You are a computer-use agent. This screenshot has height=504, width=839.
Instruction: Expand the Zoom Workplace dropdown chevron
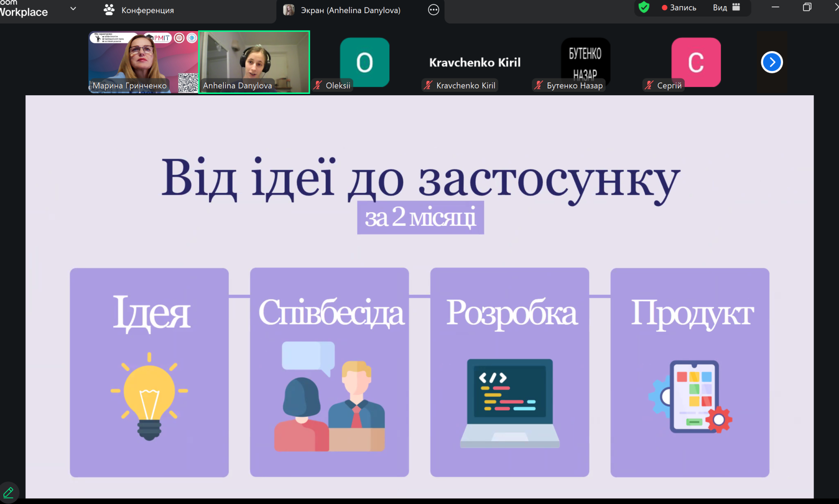click(73, 8)
